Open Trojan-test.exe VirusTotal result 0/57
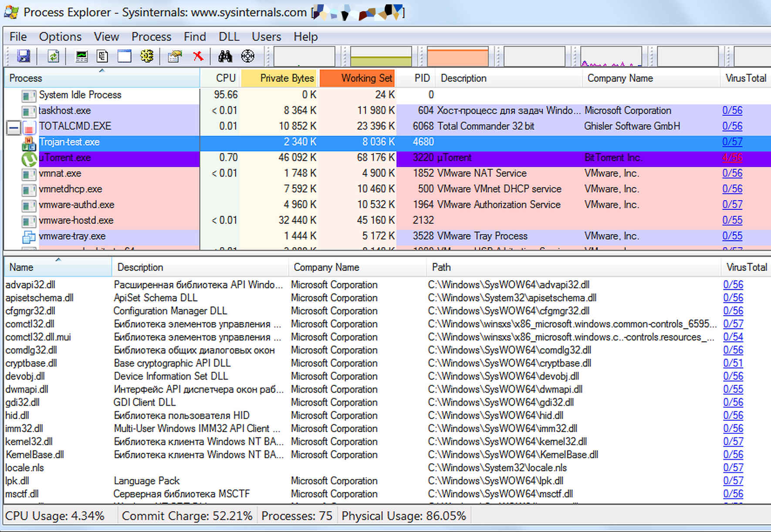The width and height of the screenshot is (771, 532). [x=732, y=142]
